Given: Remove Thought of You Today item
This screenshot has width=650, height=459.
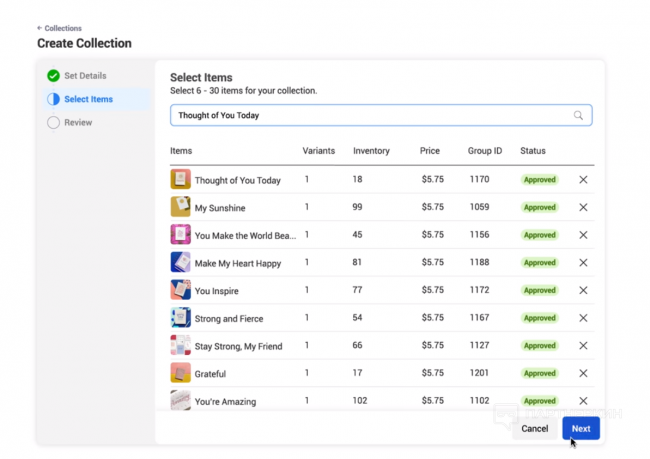Looking at the screenshot, I should (583, 180).
